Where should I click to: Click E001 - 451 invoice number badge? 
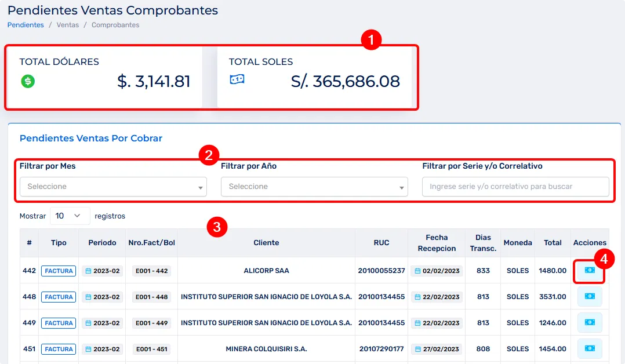tap(151, 349)
